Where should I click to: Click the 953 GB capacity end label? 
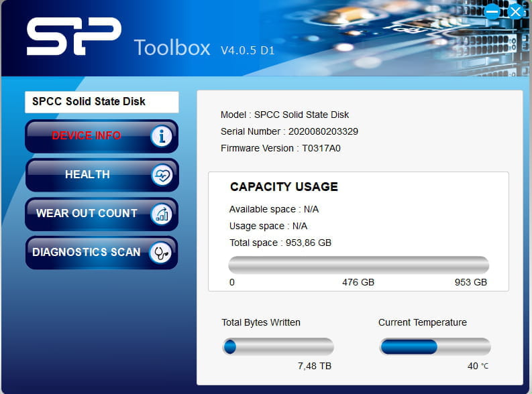471,282
